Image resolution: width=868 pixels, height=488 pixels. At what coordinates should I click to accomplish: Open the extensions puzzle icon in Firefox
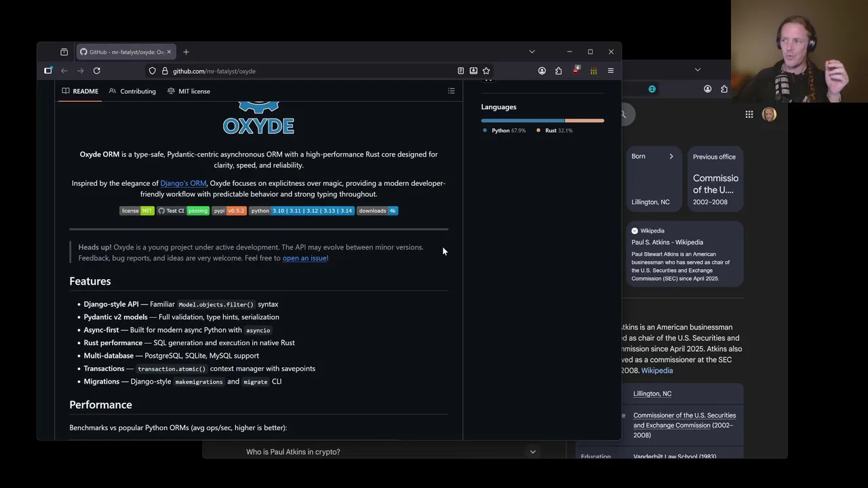pos(558,70)
